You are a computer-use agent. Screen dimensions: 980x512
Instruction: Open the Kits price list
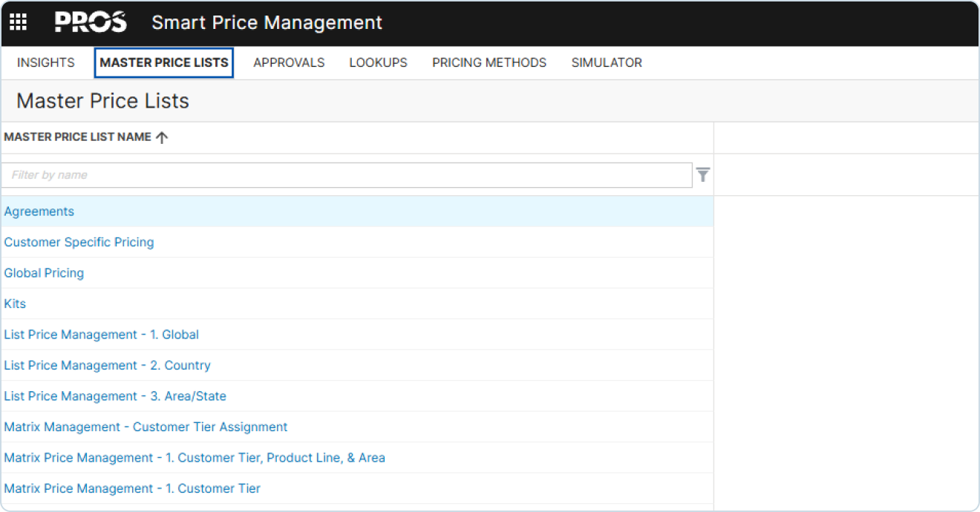click(15, 304)
